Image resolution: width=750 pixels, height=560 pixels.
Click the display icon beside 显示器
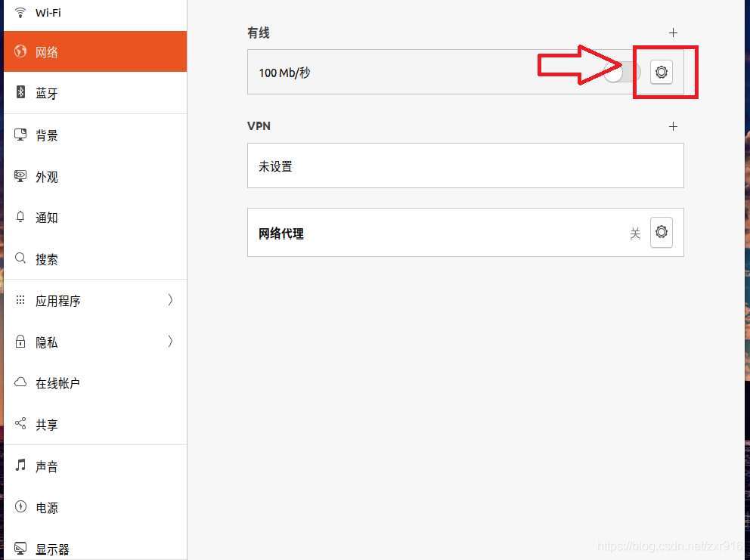tap(20, 548)
